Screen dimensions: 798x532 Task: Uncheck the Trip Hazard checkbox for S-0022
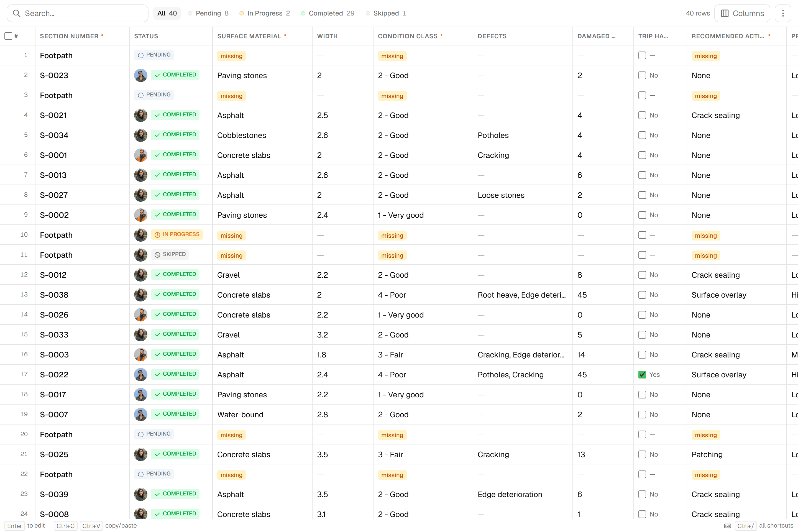pyautogui.click(x=642, y=375)
